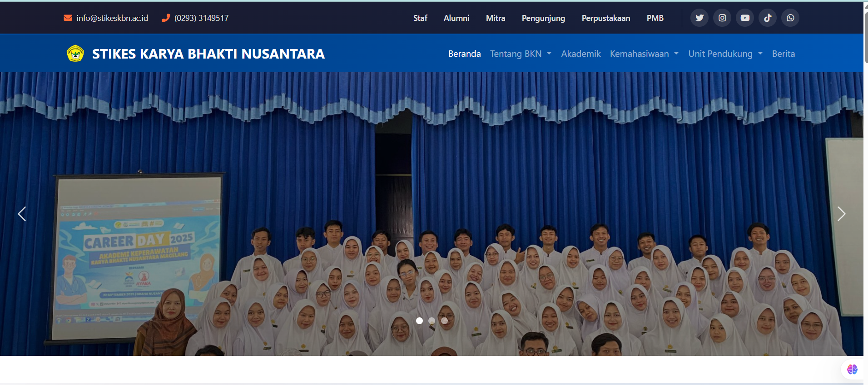Screen dimensions: 868x385
Task: Open the Mitra top link
Action: pyautogui.click(x=496, y=18)
